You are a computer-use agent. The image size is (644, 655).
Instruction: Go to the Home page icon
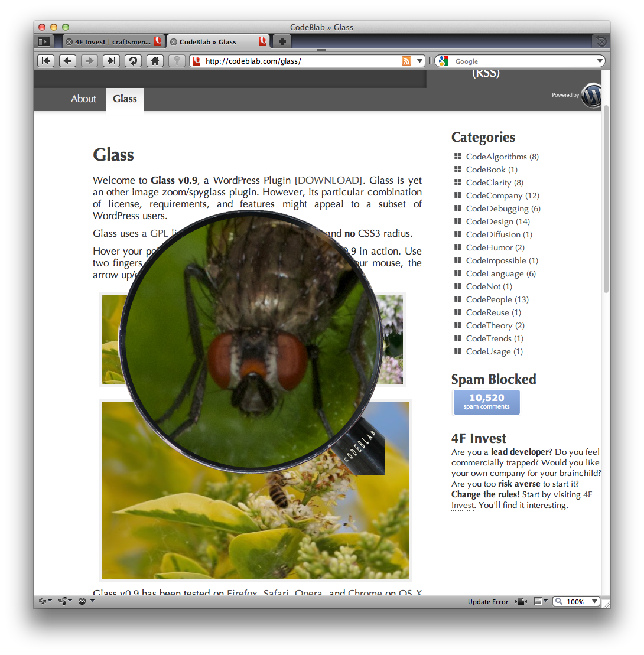click(x=155, y=61)
